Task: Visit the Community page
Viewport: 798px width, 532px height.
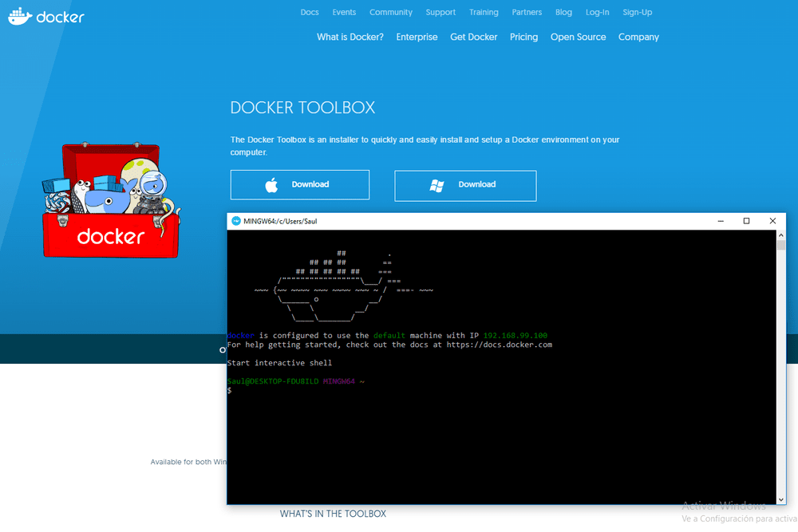Action: pyautogui.click(x=390, y=12)
